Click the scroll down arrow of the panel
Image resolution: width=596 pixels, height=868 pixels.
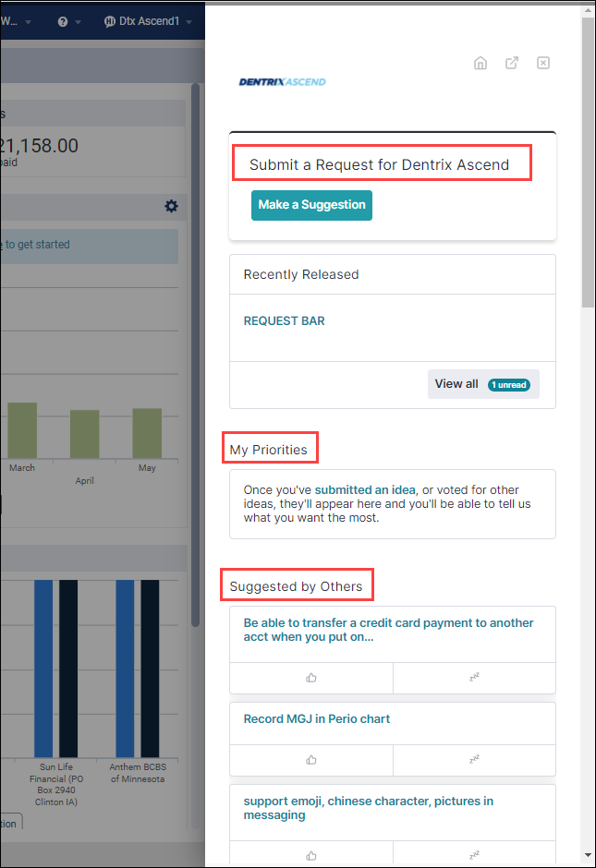click(588, 856)
